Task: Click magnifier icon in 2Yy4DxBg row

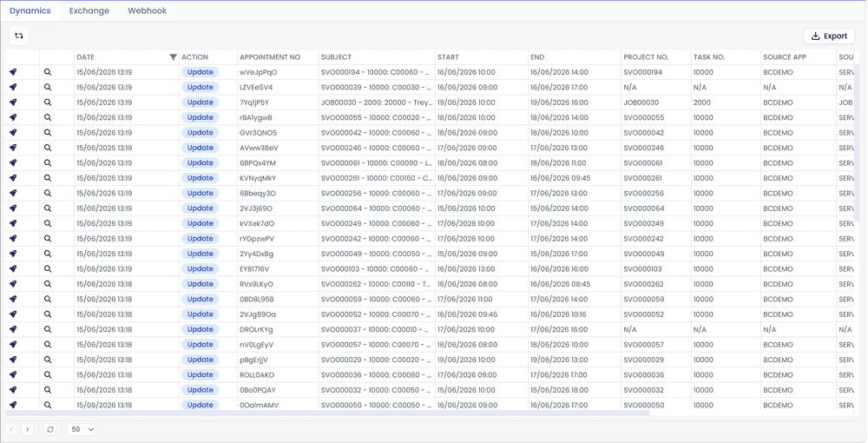Action: [x=48, y=254]
